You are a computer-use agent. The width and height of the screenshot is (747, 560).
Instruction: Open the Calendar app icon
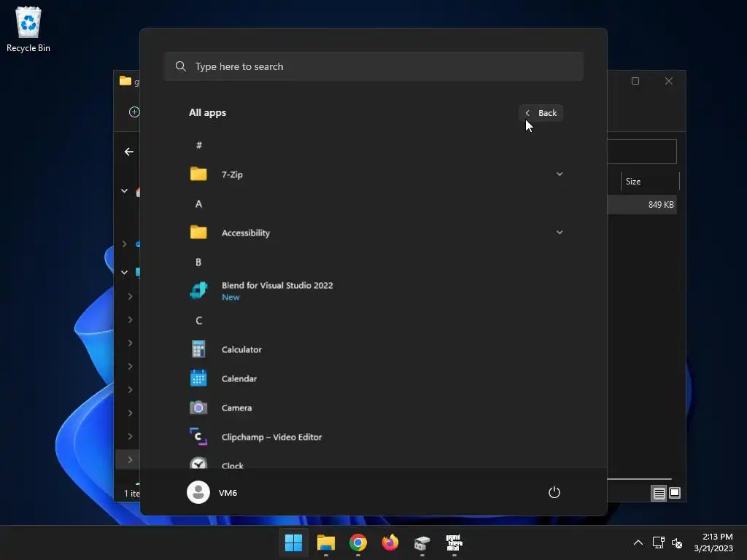[x=198, y=378]
